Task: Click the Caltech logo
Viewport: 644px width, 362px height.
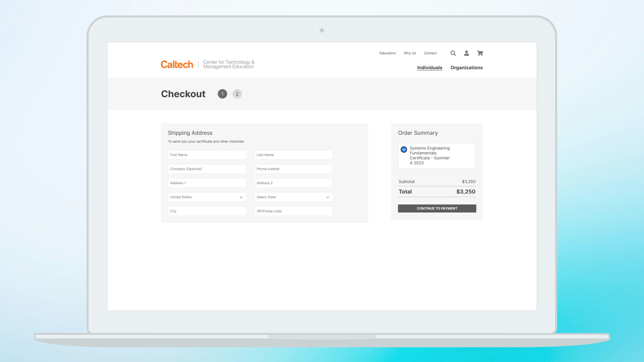Action: point(177,64)
